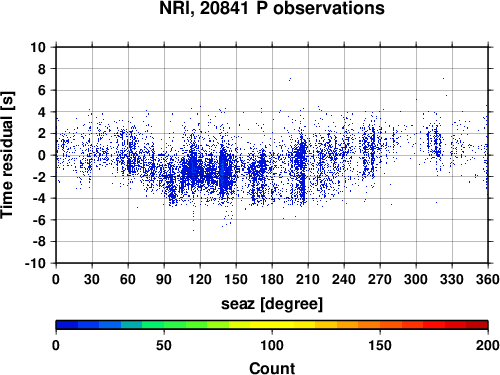Click the dark blue segment of the colorbar

(67, 325)
